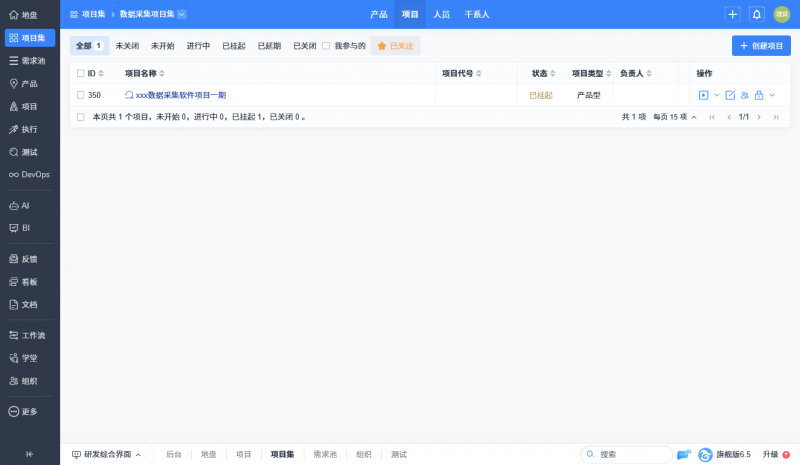
Task: Select the 已延期 filter tab
Action: point(269,46)
